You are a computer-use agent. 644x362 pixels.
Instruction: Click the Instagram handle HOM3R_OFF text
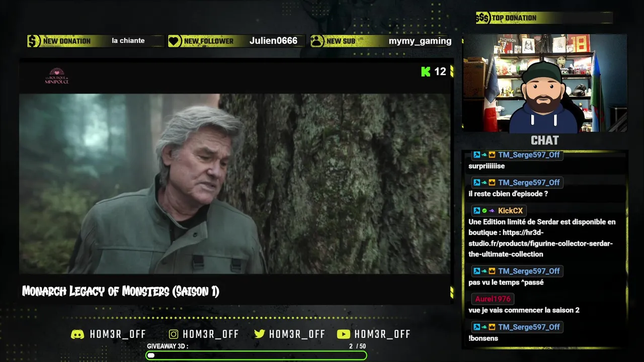(x=211, y=334)
